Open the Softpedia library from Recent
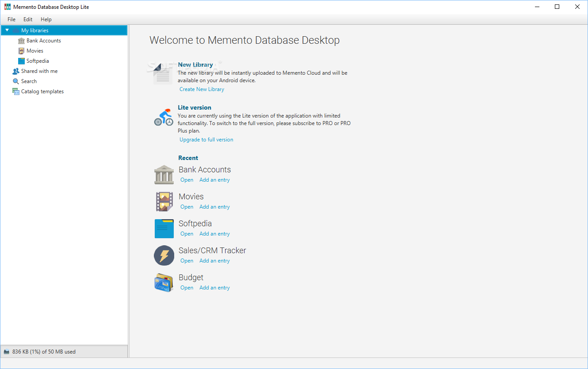 point(187,234)
